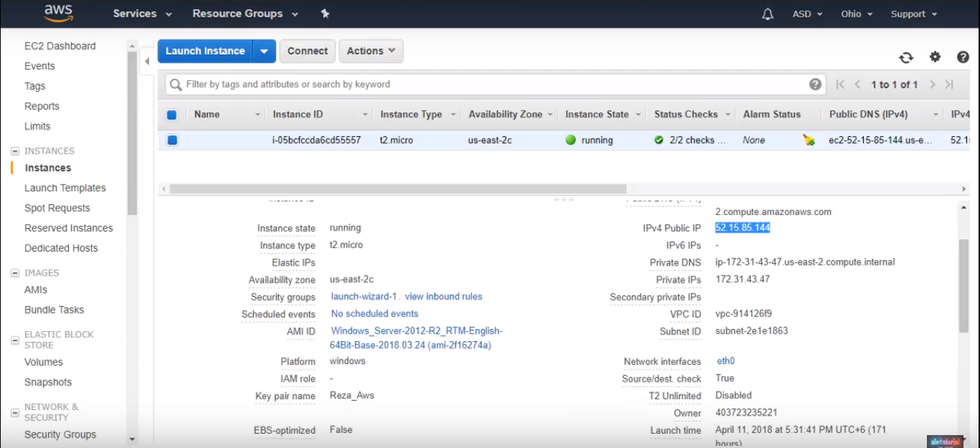Click the details pane vertical scrollbar
This screenshot has height=448, width=980.
pos(963,285)
